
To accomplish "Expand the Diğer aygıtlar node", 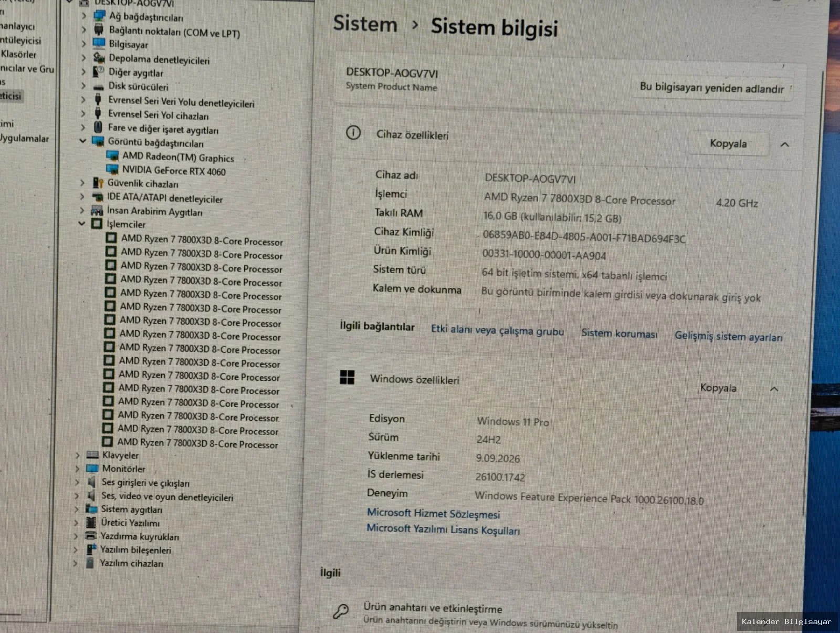I will point(83,72).
